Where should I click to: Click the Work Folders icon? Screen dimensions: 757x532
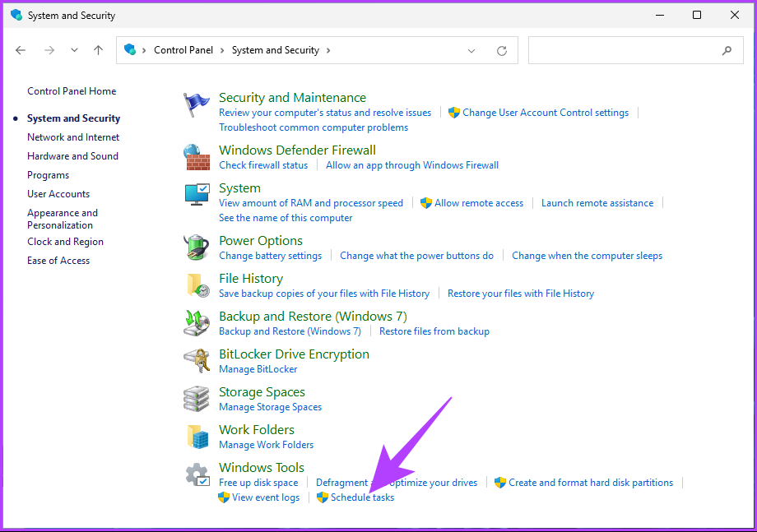pyautogui.click(x=197, y=437)
